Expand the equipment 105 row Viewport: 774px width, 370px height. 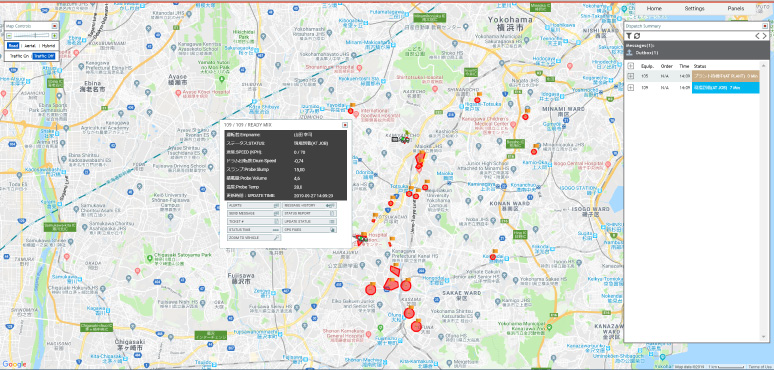630,76
